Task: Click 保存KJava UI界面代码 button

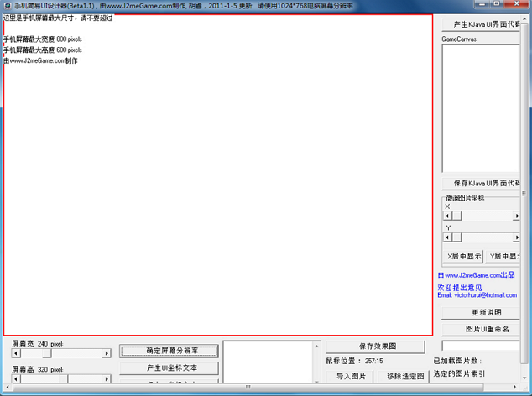Action: coord(481,183)
